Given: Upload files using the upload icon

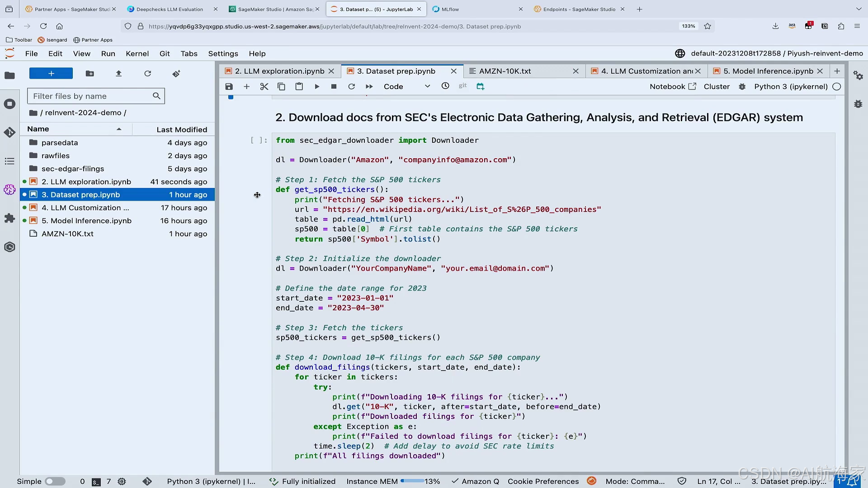Looking at the screenshot, I should point(118,73).
